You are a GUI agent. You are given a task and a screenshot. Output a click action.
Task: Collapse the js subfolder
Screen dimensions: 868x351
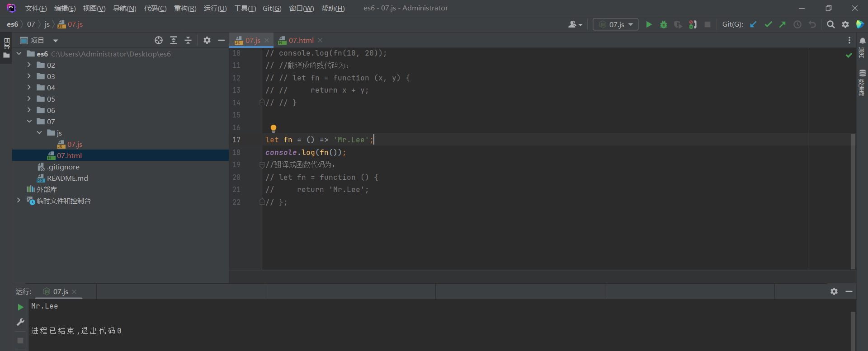(x=39, y=132)
